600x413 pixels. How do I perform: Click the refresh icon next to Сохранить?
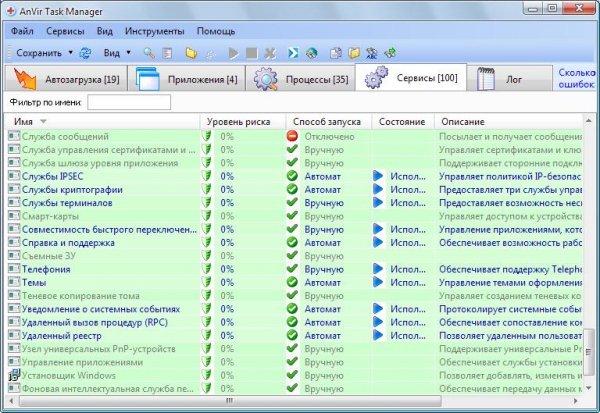tap(85, 53)
